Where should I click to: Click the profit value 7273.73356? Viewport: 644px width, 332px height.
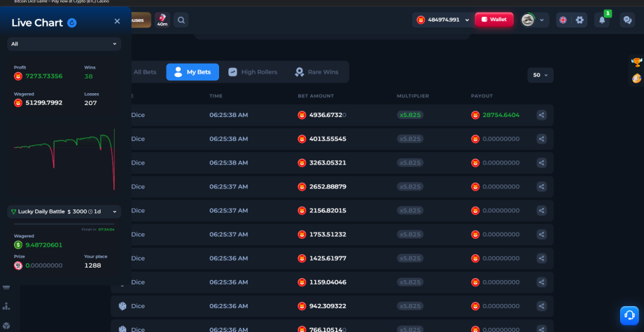[44, 76]
